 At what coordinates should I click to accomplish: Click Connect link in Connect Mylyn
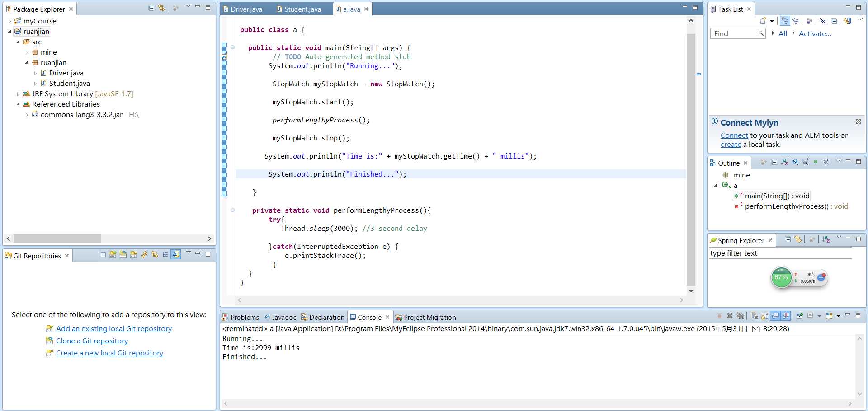point(734,135)
